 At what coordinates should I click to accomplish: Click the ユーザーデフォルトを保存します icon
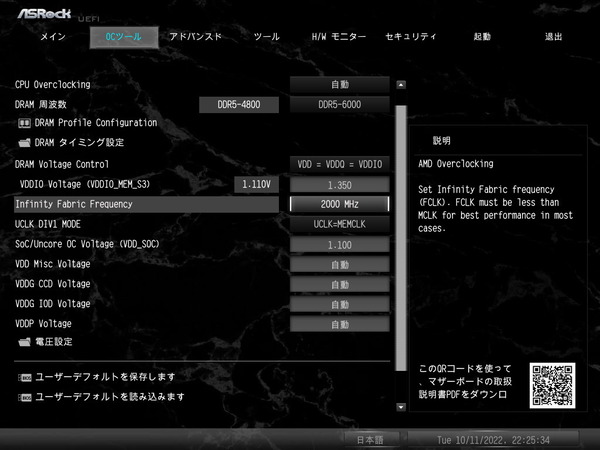[x=25, y=377]
